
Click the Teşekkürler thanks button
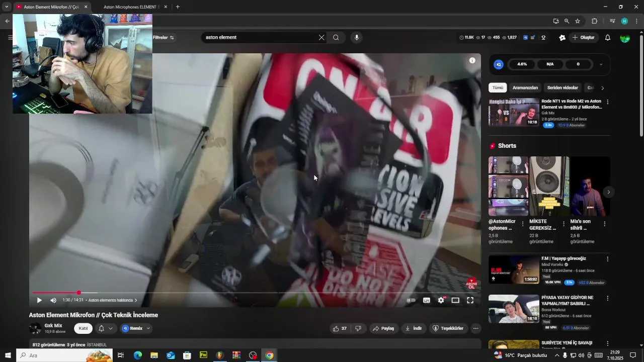pos(448,328)
